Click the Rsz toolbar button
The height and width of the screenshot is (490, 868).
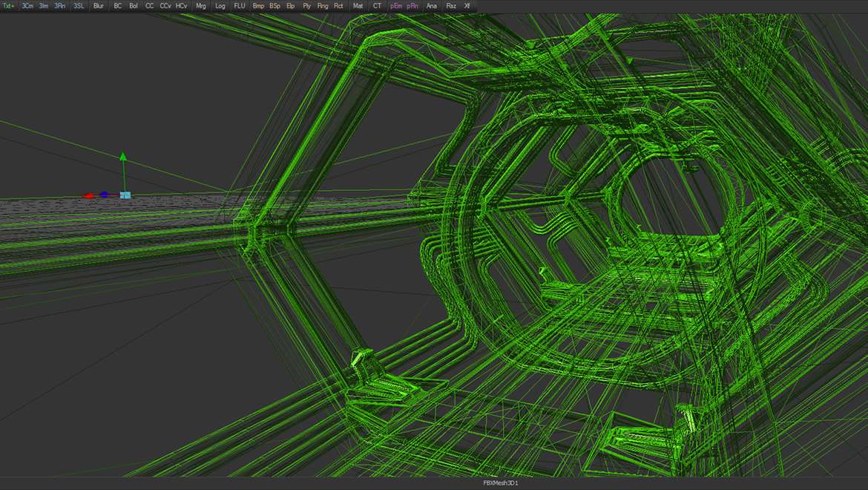[x=451, y=6]
